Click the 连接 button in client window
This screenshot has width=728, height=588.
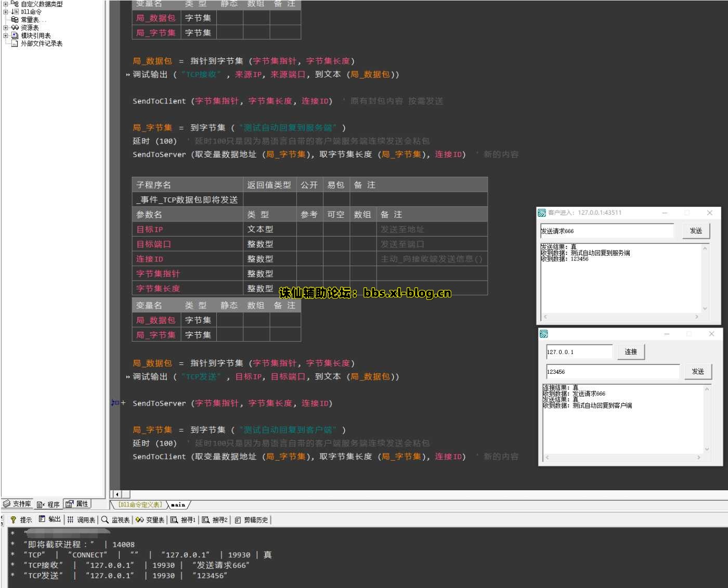point(631,352)
